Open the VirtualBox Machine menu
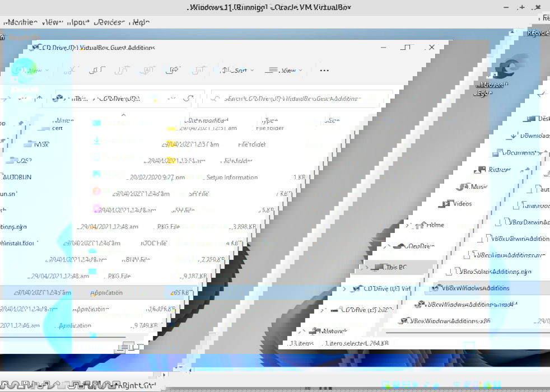Viewport: 550px width, 392px height. pos(21,22)
